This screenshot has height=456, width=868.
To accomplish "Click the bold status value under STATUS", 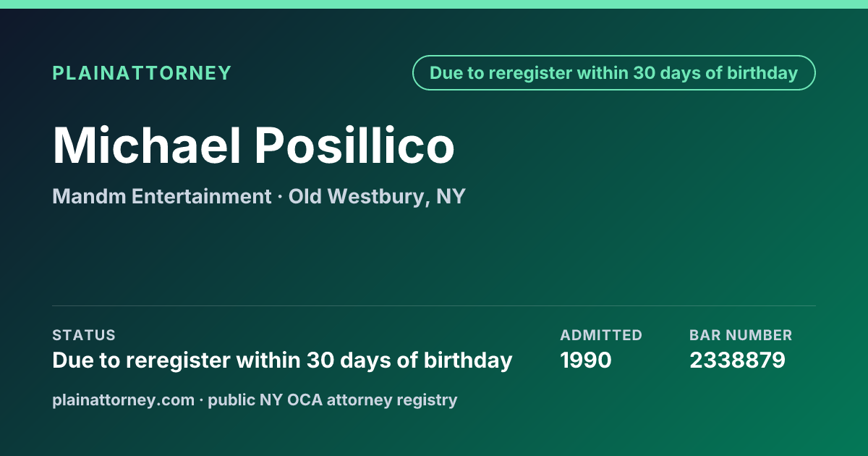I will point(282,360).
